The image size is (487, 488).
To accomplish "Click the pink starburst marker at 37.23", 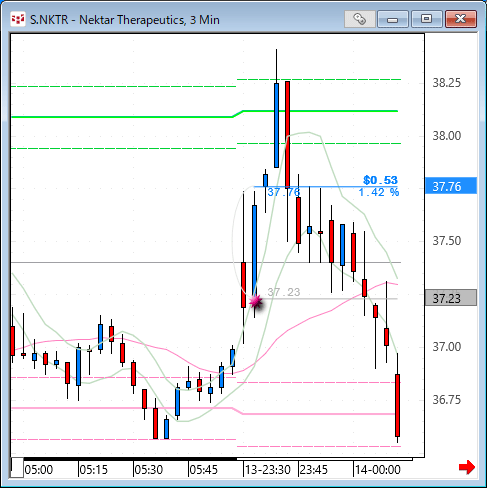I will click(256, 302).
